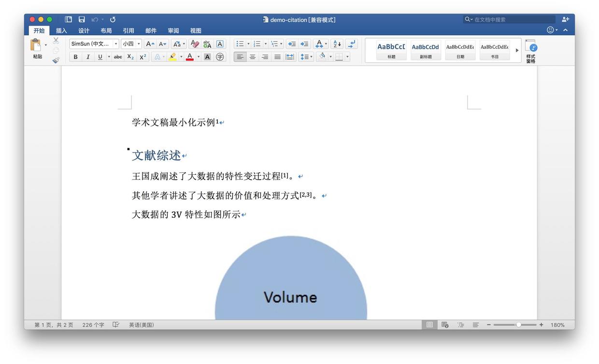Viewport: 599px width, 364px height.
Task: Switch to Outline view icon
Action: point(460,325)
